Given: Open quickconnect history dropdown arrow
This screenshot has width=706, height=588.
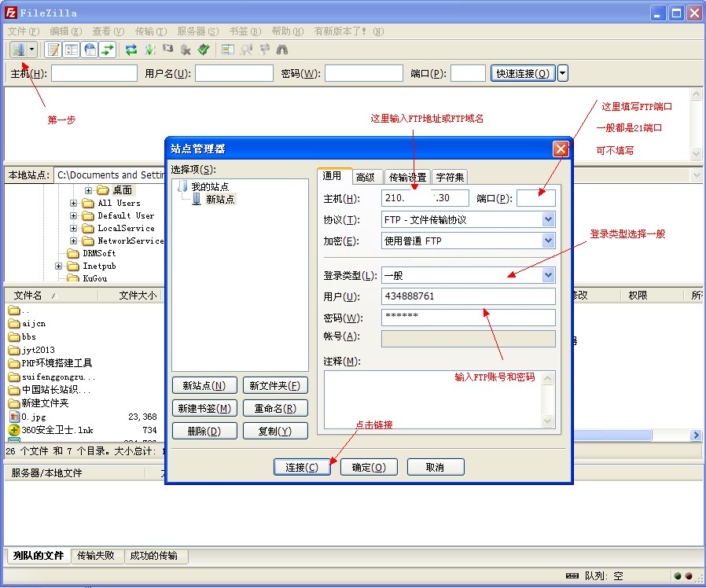Looking at the screenshot, I should pyautogui.click(x=563, y=73).
